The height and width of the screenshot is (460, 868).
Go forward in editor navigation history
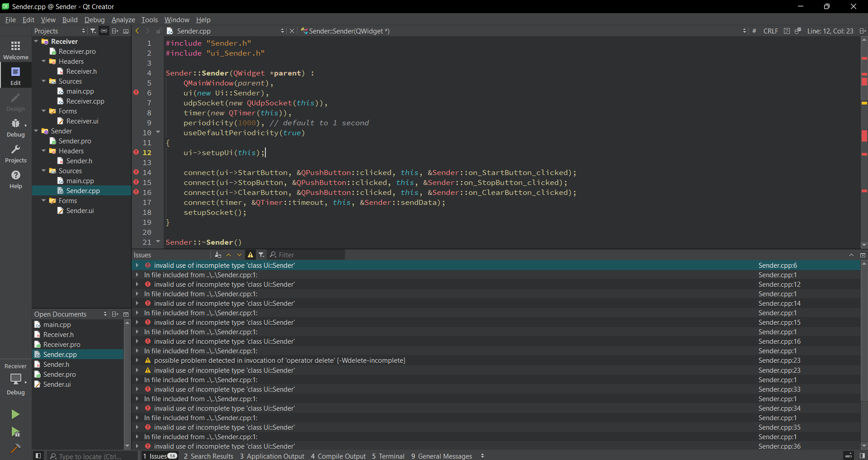(x=147, y=31)
